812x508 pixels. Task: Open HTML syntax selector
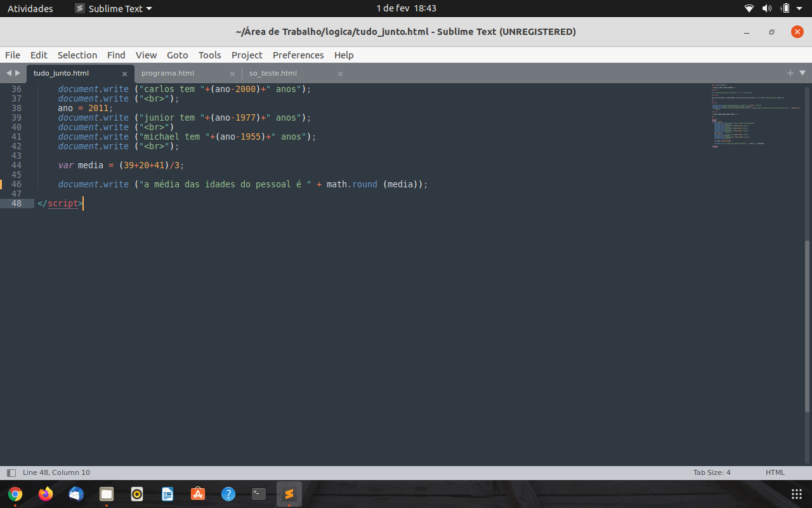775,472
